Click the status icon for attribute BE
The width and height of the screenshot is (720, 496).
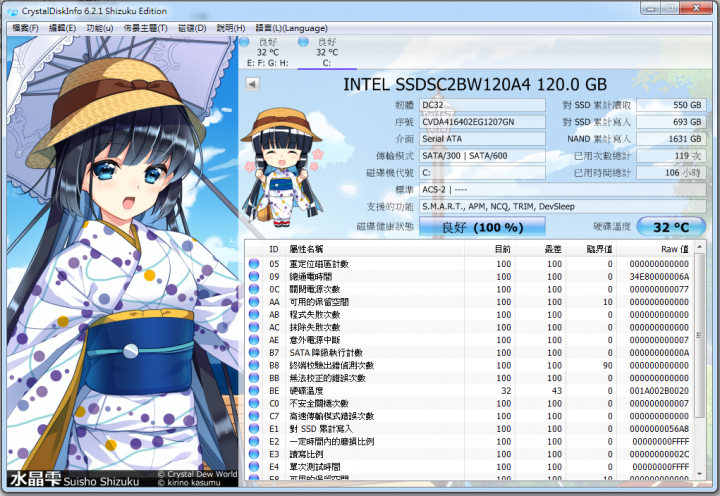[254, 390]
